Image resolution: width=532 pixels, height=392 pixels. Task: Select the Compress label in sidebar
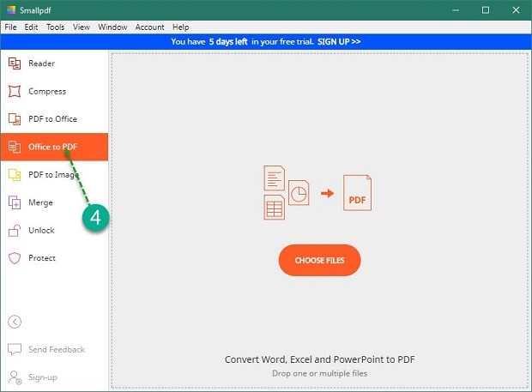click(x=47, y=91)
